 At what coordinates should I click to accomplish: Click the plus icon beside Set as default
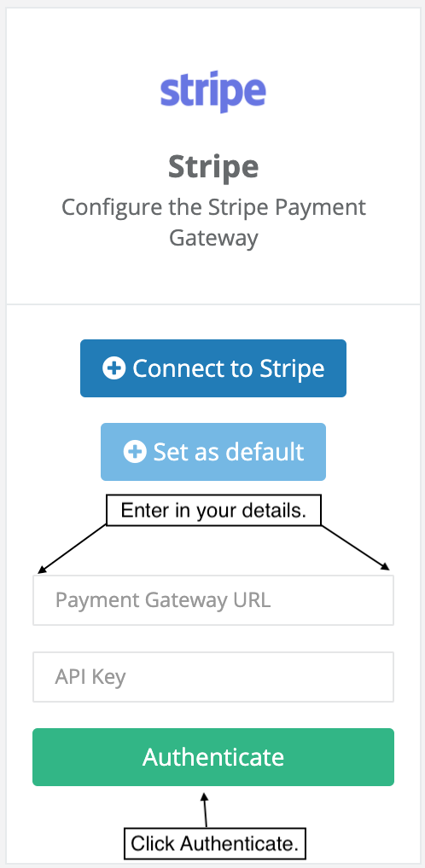(x=135, y=452)
